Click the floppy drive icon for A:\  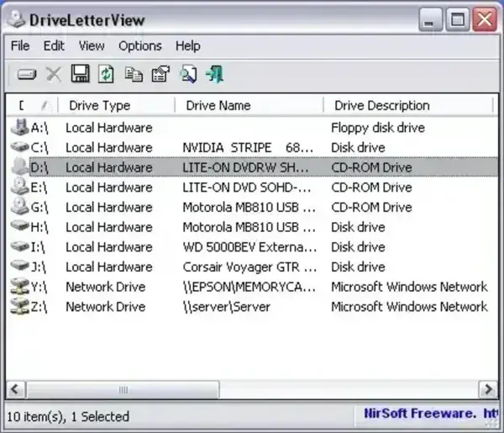point(18,128)
